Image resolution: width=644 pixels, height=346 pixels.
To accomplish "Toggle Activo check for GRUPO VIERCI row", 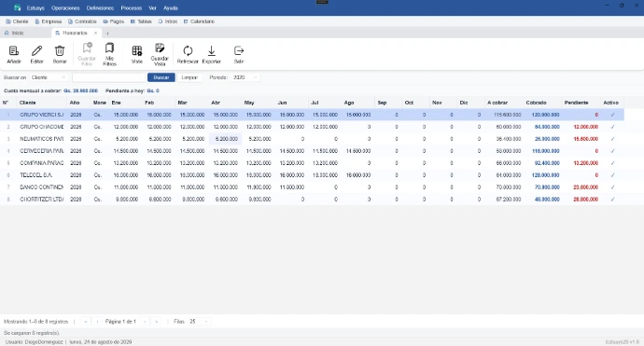I will (x=612, y=115).
